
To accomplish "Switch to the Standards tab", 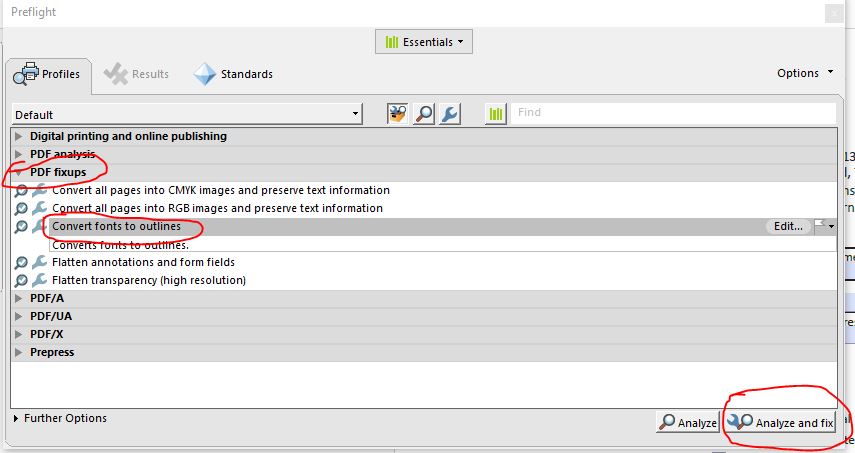I will [x=234, y=74].
